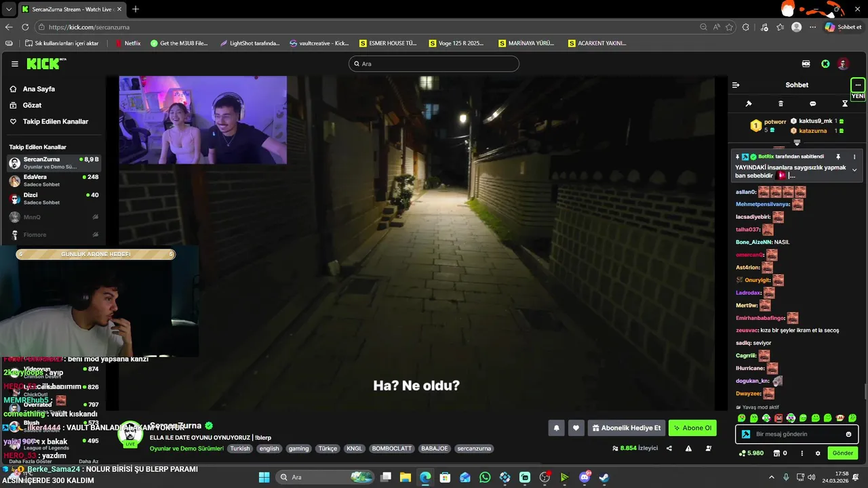
Task: Insert the red angry emote
Action: tap(778, 418)
